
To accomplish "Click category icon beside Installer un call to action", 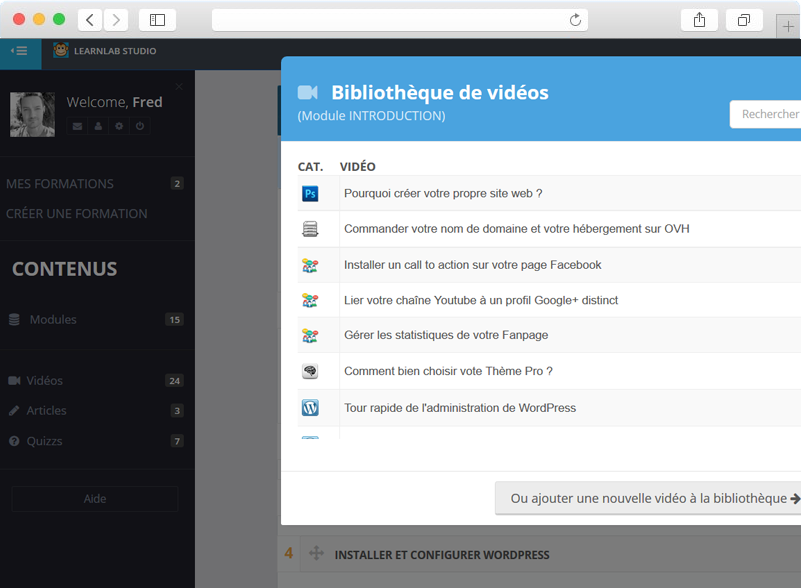I will click(x=310, y=265).
